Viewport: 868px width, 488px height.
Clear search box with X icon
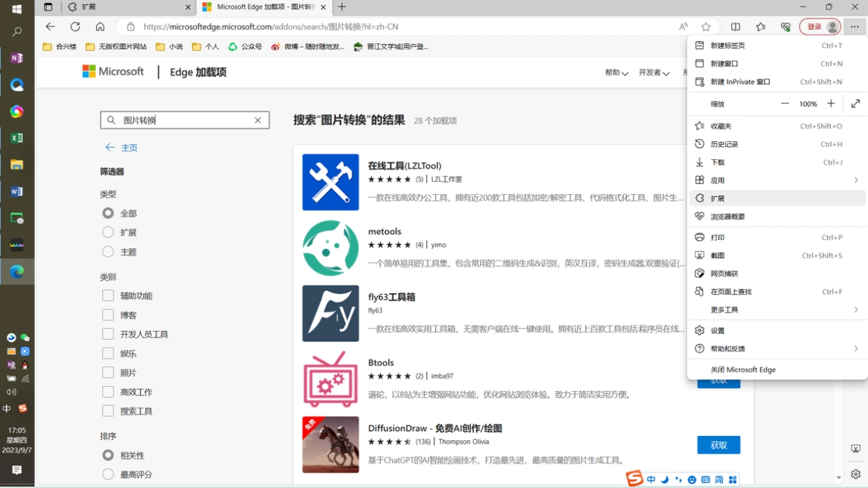(x=257, y=120)
